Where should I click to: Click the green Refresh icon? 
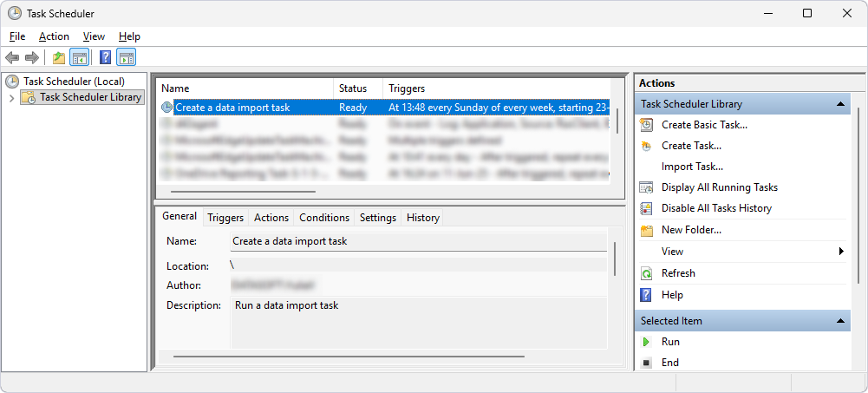pyautogui.click(x=646, y=273)
